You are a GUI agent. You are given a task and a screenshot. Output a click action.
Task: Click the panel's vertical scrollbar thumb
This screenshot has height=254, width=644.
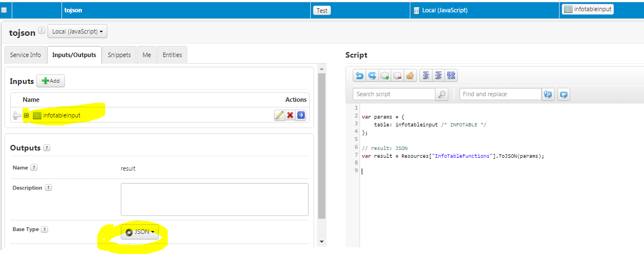321,147
